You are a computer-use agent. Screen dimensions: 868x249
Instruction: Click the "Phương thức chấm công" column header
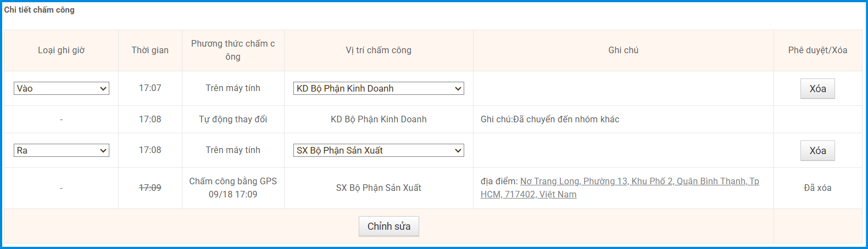233,50
